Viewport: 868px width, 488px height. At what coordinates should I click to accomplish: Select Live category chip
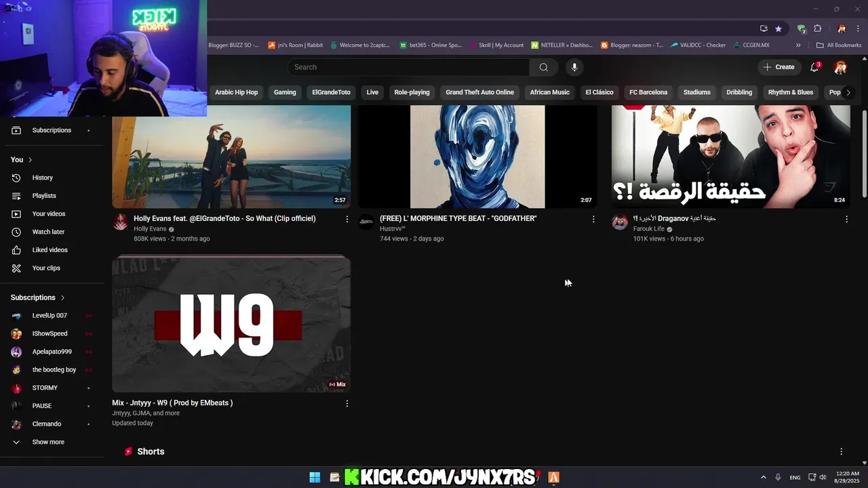click(x=372, y=92)
